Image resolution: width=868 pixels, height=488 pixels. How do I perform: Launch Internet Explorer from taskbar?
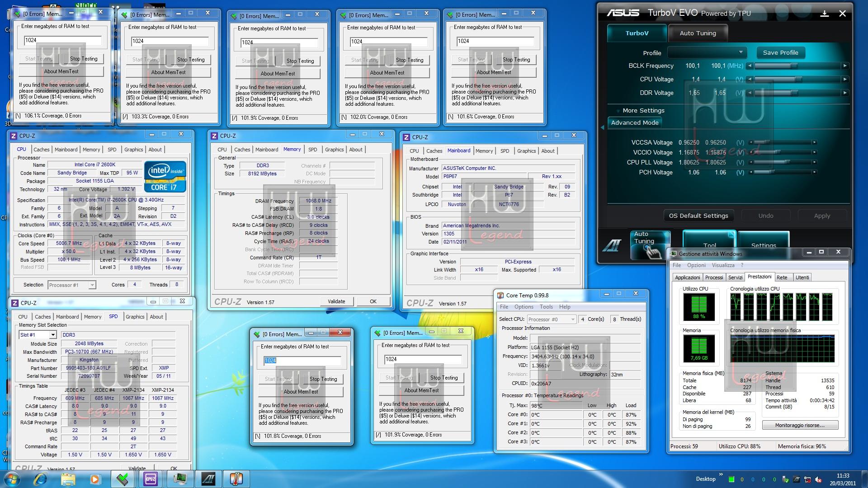click(x=41, y=479)
